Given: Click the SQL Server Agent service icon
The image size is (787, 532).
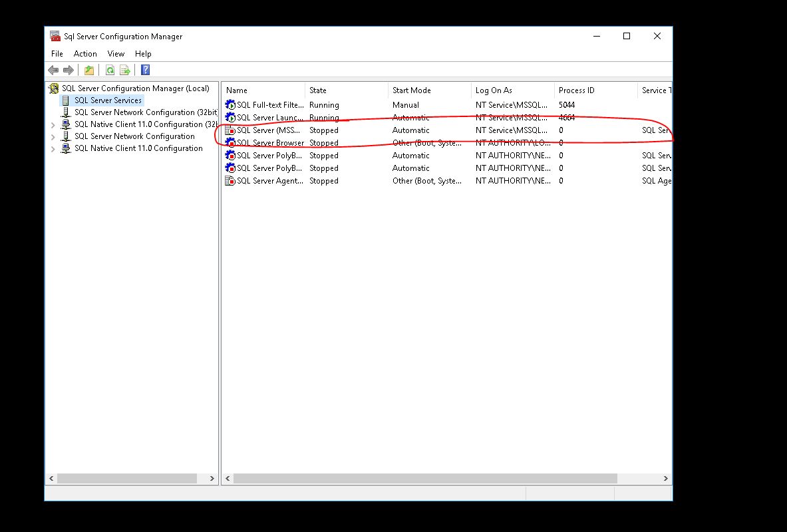Looking at the screenshot, I should (230, 181).
